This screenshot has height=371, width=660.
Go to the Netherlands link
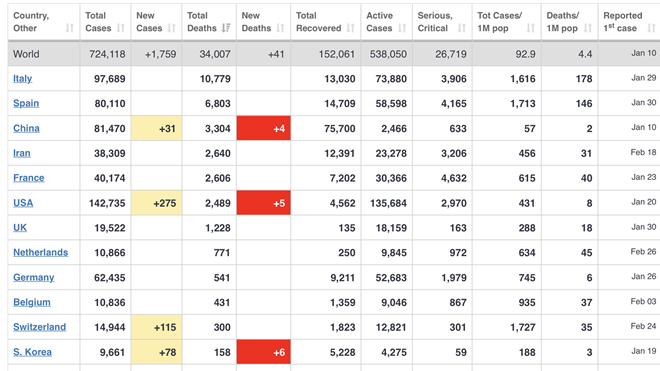pyautogui.click(x=40, y=253)
